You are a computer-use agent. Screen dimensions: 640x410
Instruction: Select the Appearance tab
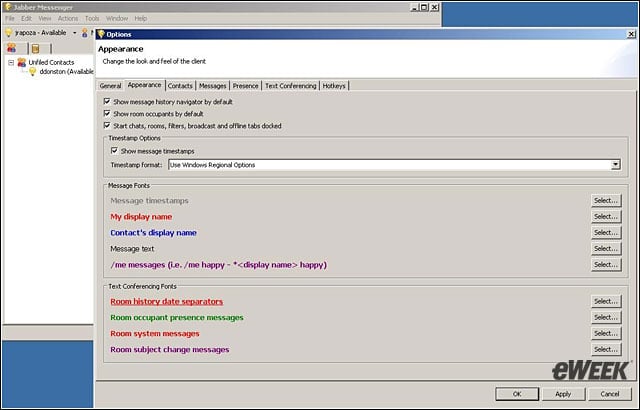click(144, 85)
